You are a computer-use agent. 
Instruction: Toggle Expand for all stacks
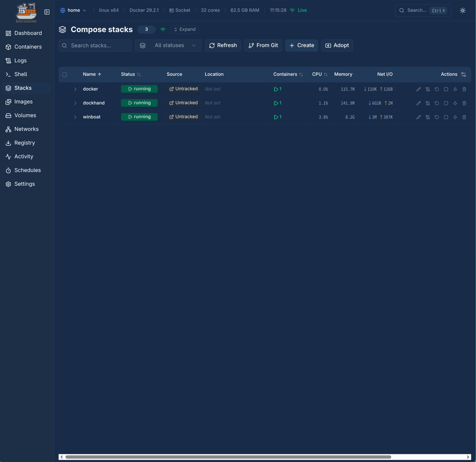tap(185, 29)
